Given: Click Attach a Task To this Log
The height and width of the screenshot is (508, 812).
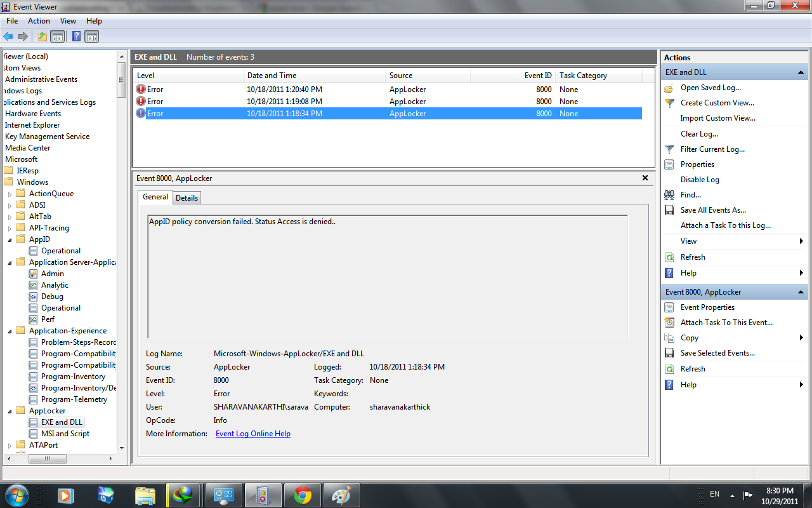Looking at the screenshot, I should 726,225.
